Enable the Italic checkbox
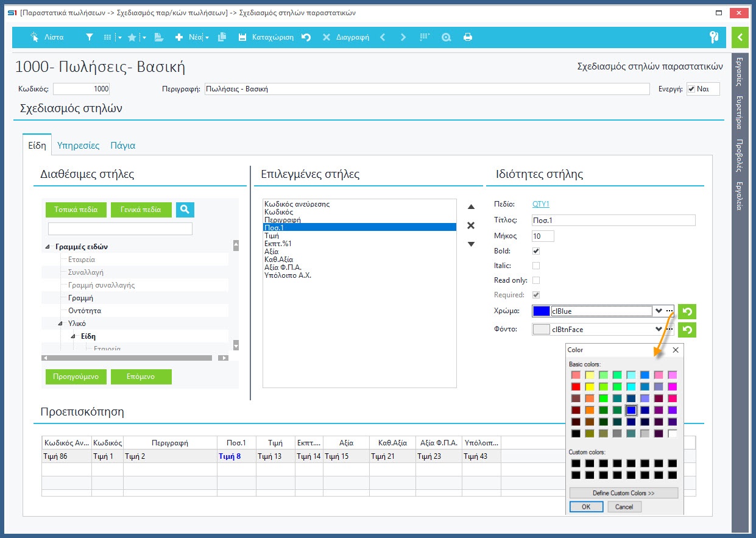This screenshot has width=756, height=538. pyautogui.click(x=536, y=266)
